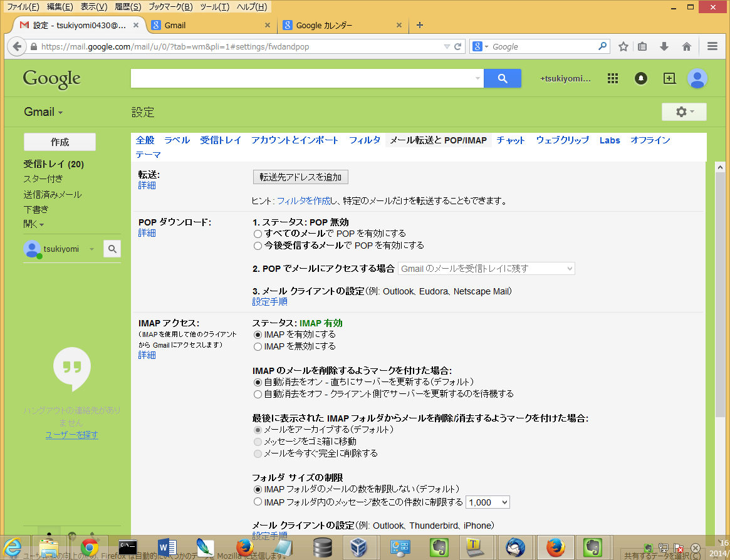Open the Firefox hamburger menu
This screenshot has height=560, width=730.
pos(712,46)
